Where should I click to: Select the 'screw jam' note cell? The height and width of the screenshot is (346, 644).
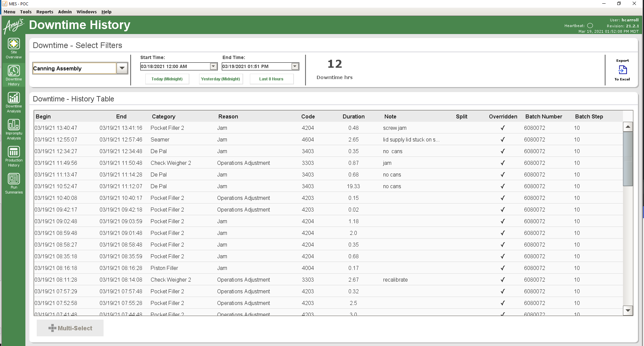click(x=395, y=128)
